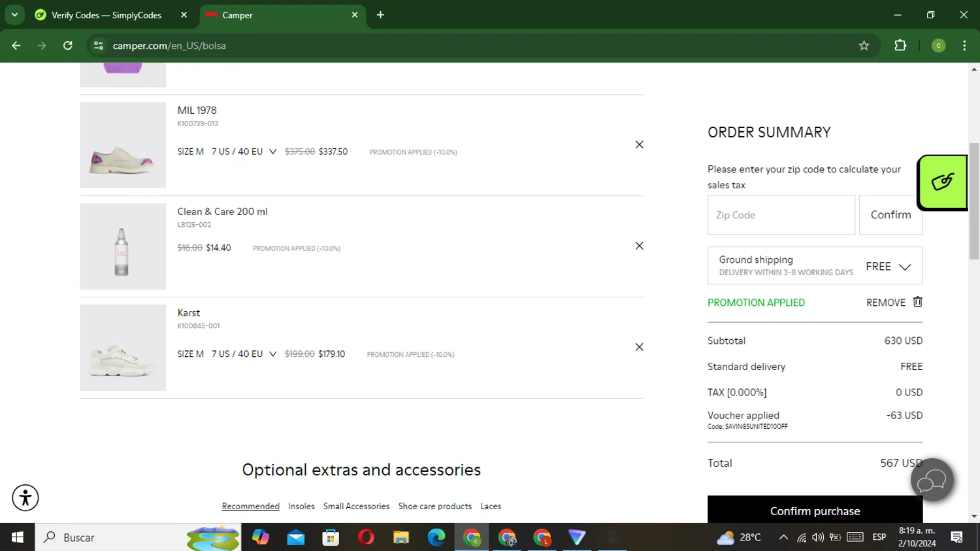Open the notification center icon
This screenshot has width=980, height=551.
pyautogui.click(x=957, y=537)
